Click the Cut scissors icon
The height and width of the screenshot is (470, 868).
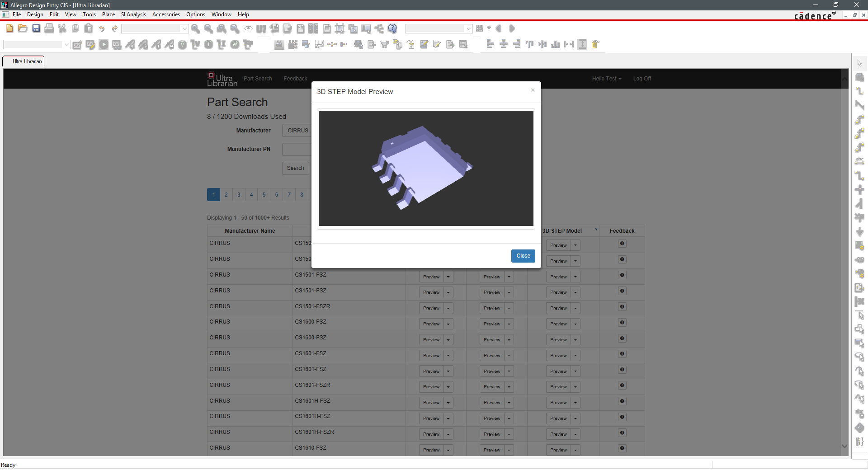62,28
